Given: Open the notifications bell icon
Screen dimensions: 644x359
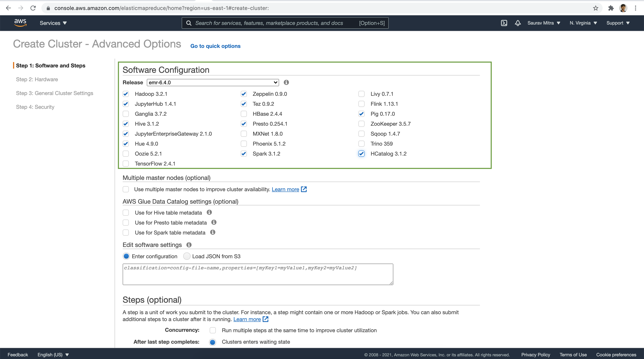Looking at the screenshot, I should point(518,23).
